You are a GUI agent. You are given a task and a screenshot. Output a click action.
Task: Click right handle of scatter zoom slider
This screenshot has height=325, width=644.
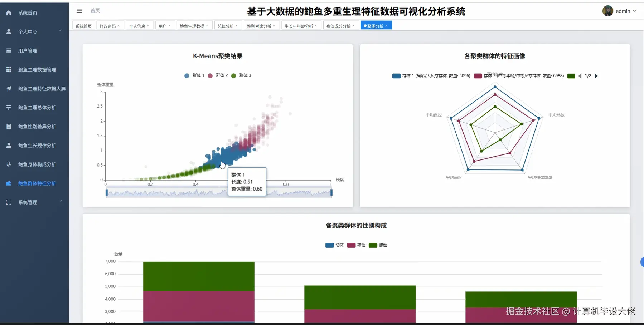tap(331, 193)
